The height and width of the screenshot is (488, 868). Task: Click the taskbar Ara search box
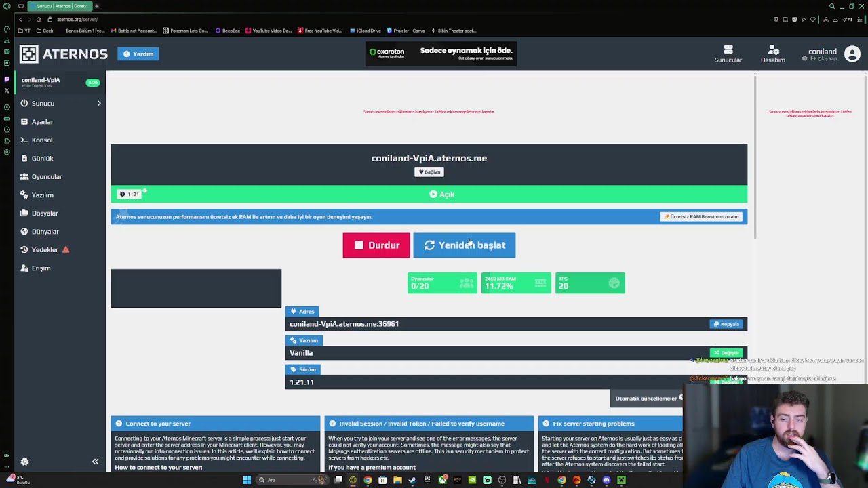tap(293, 480)
